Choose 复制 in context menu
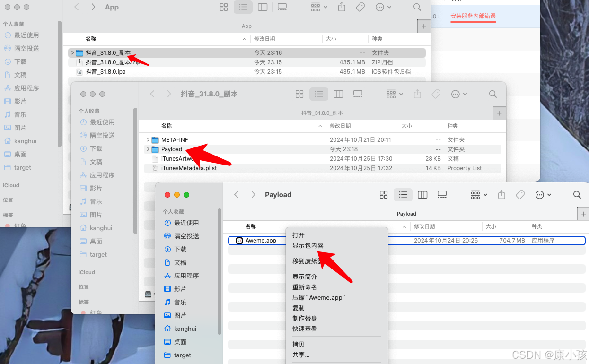Image resolution: width=589 pixels, height=364 pixels. tap(299, 308)
